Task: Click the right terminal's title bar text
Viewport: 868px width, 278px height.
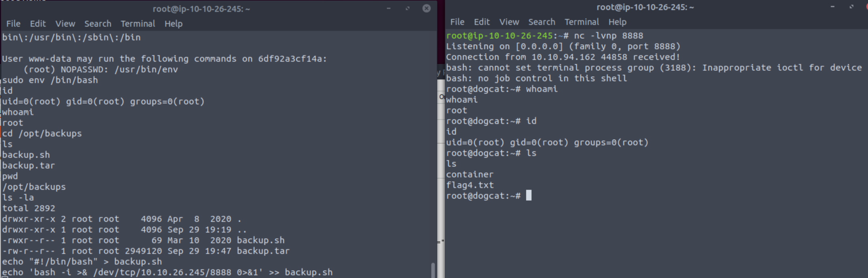Action: [645, 7]
